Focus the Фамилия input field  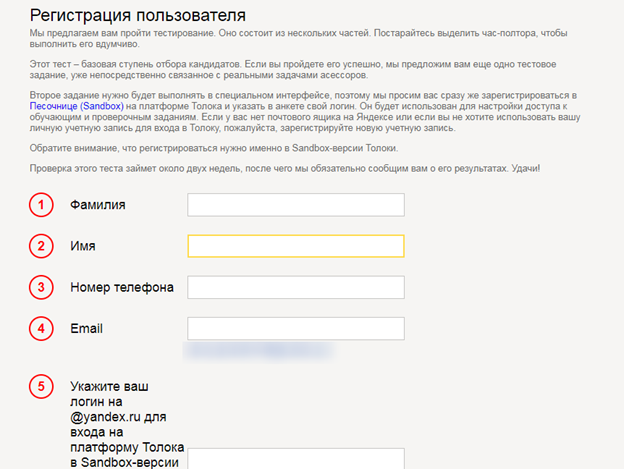click(296, 205)
